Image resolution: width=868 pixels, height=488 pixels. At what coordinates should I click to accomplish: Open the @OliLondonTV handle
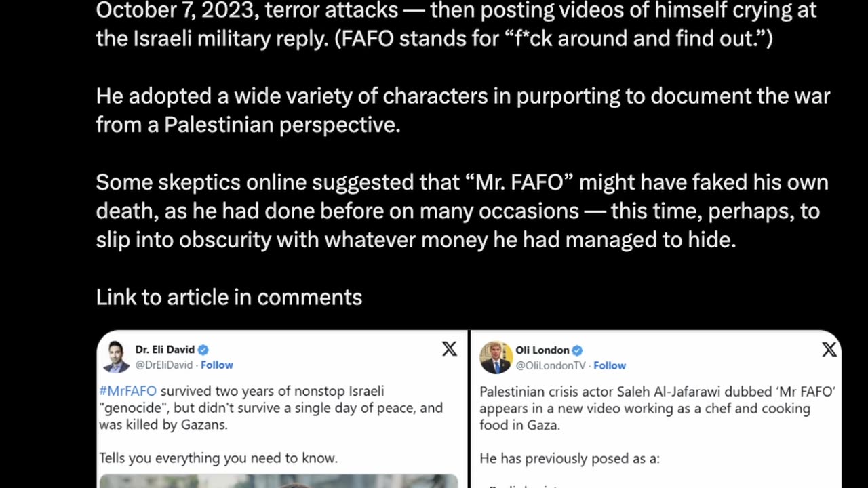point(551,365)
